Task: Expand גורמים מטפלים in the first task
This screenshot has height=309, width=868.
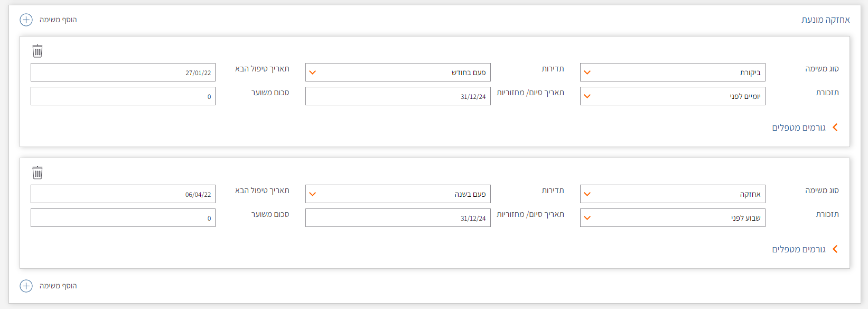Action: tap(804, 128)
